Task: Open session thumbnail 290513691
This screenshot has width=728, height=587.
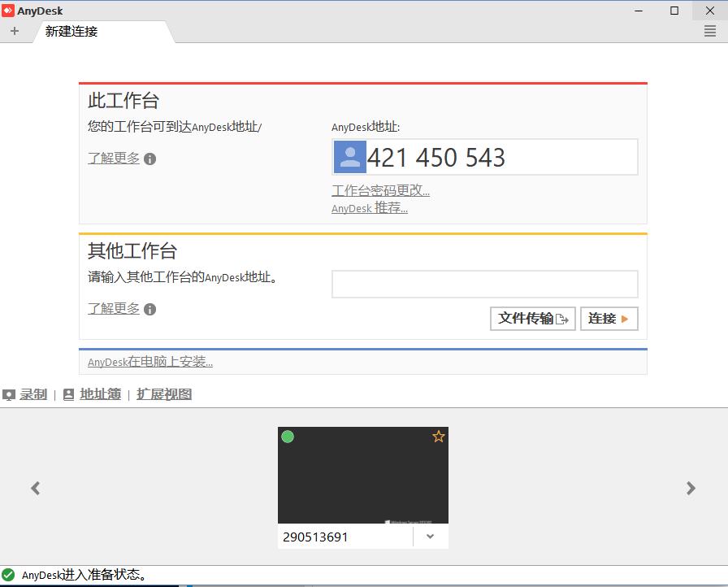Action: coord(363,475)
